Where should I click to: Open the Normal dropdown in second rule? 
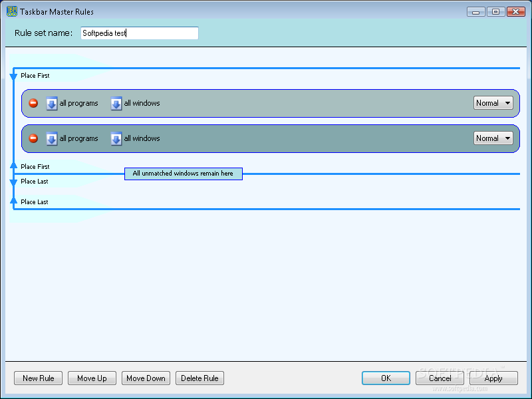[493, 138]
